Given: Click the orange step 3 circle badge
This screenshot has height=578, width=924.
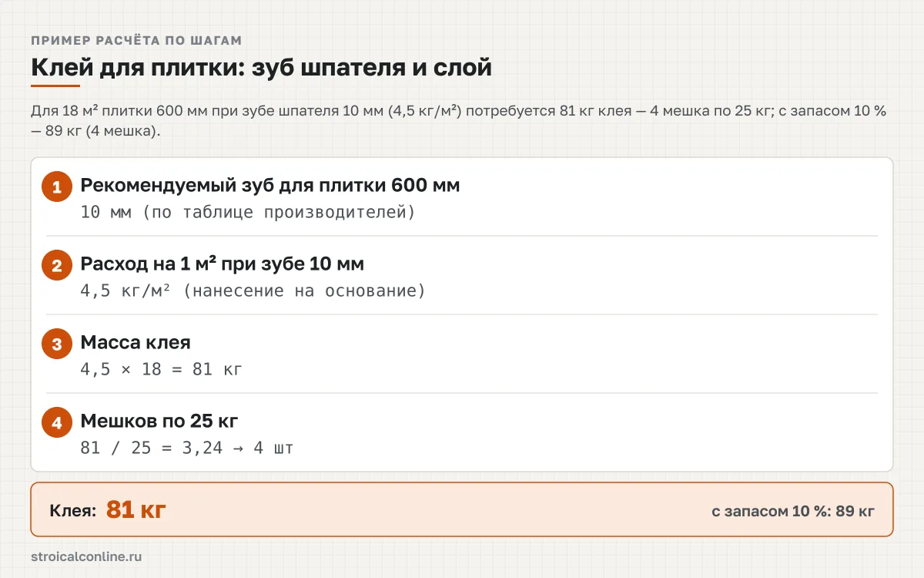Looking at the screenshot, I should tap(57, 344).
